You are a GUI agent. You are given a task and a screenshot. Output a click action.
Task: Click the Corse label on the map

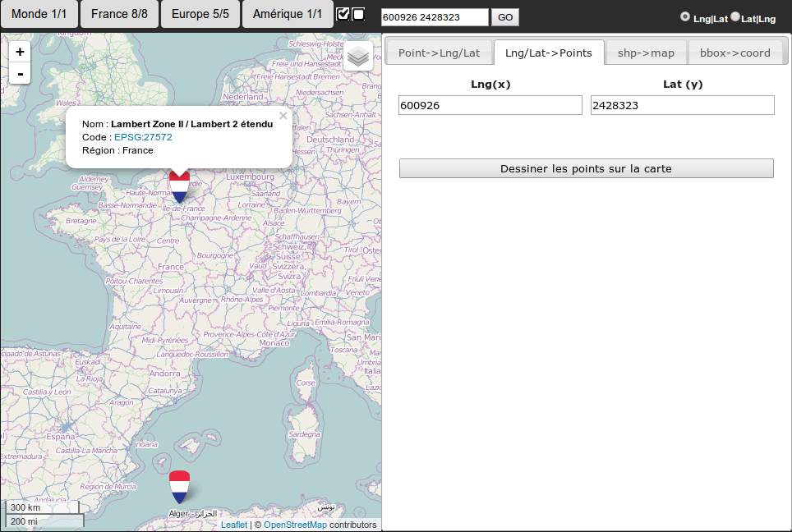[x=305, y=383]
